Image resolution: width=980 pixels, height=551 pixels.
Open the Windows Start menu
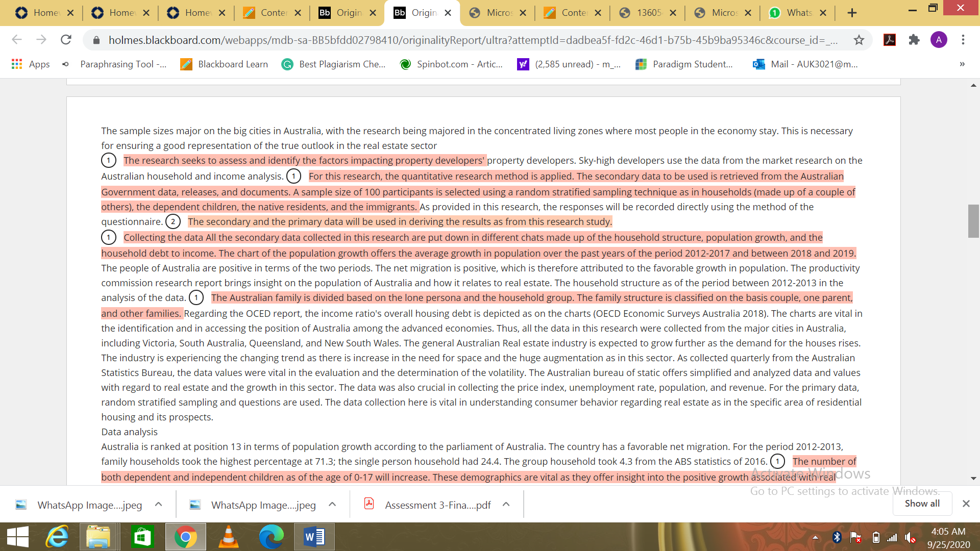18,537
